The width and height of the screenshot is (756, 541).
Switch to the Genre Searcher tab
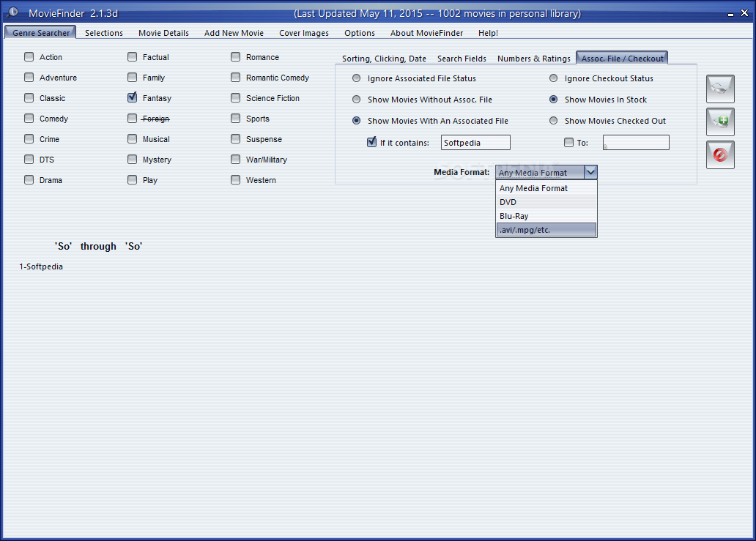(40, 33)
